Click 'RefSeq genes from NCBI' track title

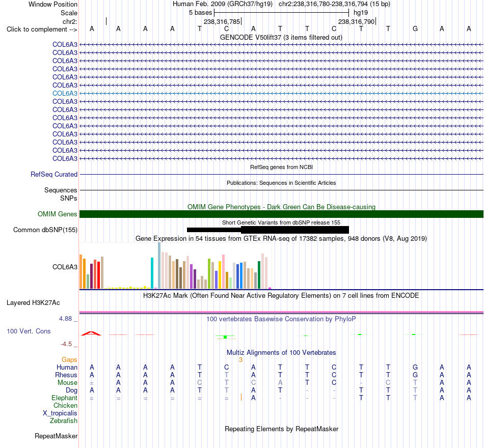tap(281, 167)
